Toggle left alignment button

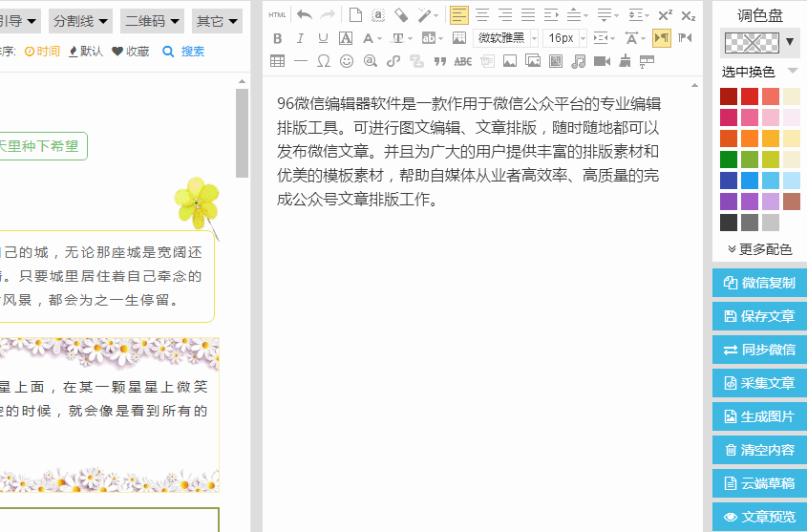coord(459,15)
